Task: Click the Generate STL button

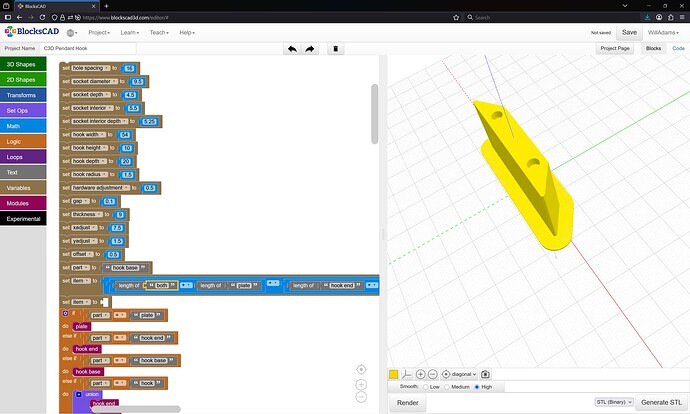Action: [x=661, y=402]
